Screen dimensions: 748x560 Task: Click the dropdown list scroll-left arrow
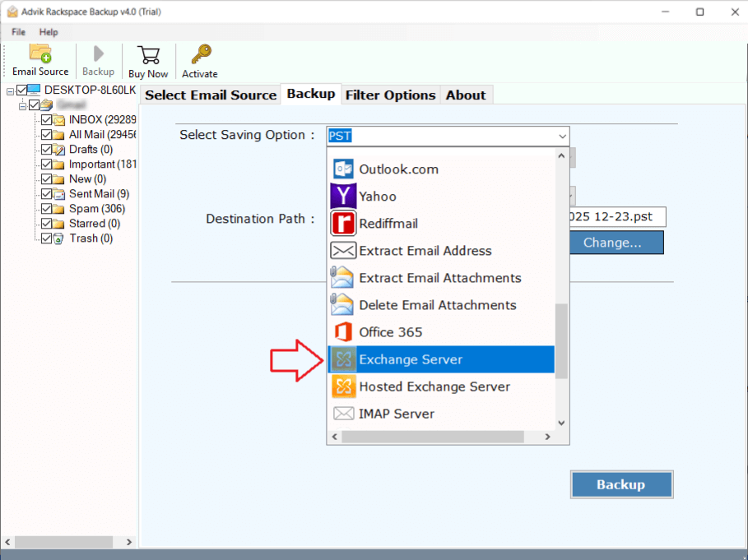(x=335, y=437)
